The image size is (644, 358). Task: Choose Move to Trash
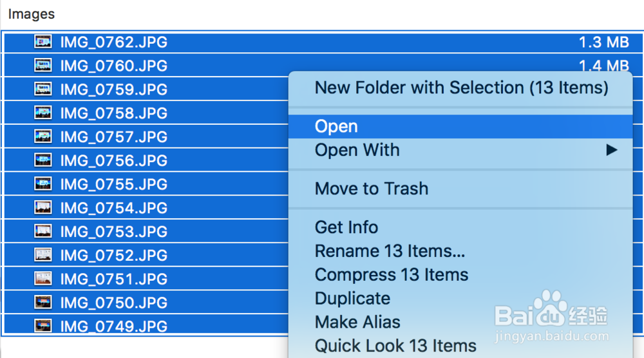point(372,189)
